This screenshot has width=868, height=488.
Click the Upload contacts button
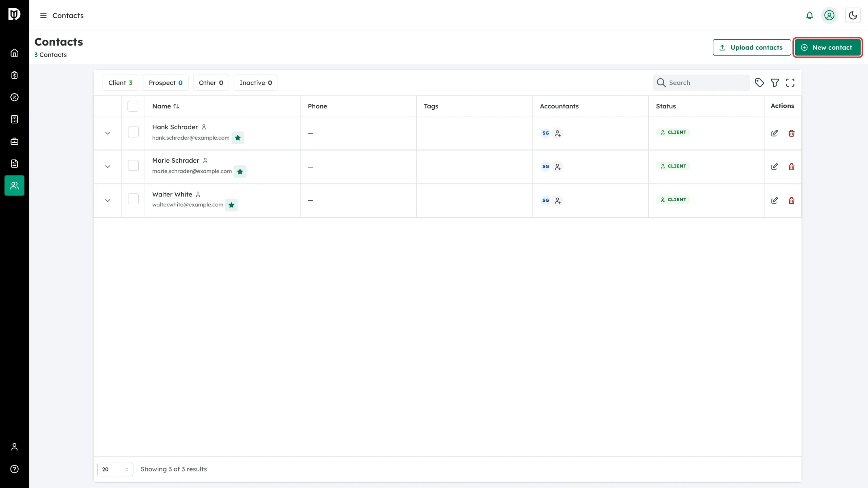tap(752, 47)
